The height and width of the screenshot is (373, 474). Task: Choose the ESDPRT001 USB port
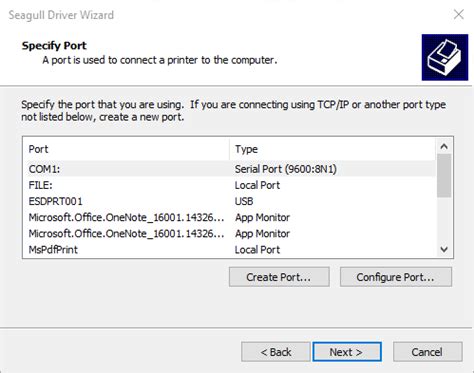pyautogui.click(x=229, y=201)
